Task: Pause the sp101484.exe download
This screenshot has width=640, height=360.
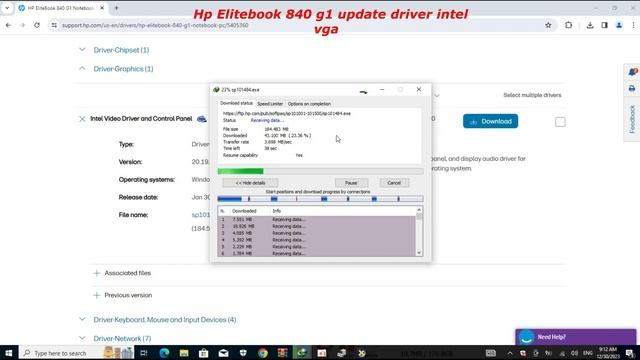Action: click(351, 183)
